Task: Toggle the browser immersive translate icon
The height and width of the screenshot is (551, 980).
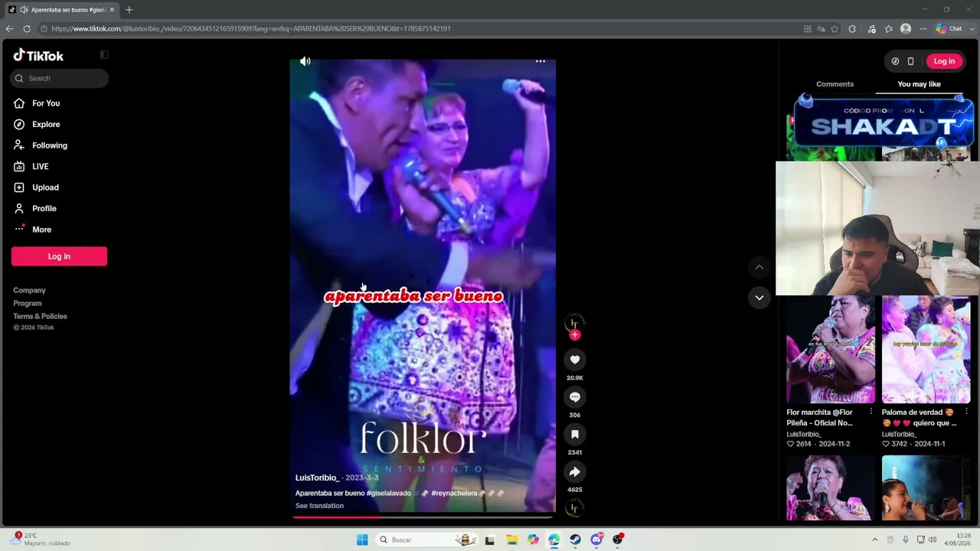Action: [821, 29]
